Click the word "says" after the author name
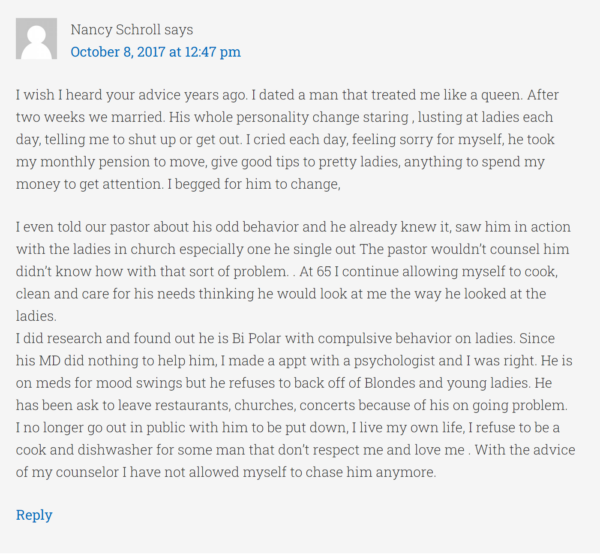 [x=179, y=30]
